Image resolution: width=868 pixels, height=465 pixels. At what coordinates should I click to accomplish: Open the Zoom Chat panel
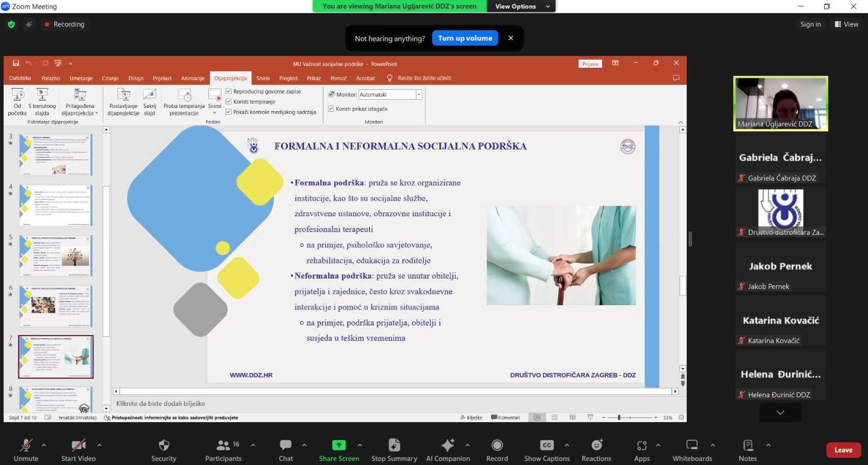(285, 445)
